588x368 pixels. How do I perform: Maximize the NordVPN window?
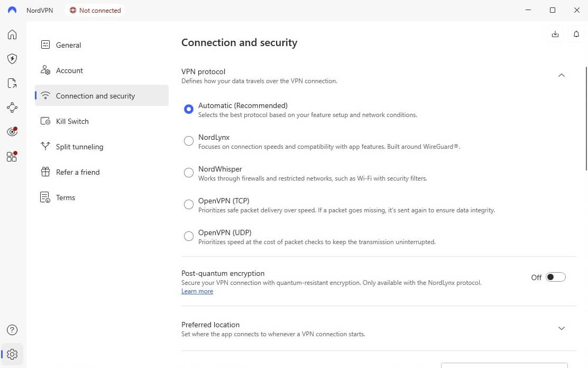[x=553, y=10]
